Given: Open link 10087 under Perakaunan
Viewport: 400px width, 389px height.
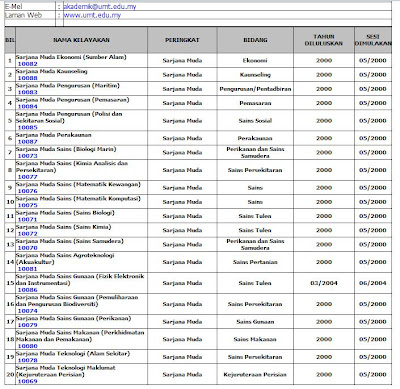Looking at the screenshot, I should 28,142.
